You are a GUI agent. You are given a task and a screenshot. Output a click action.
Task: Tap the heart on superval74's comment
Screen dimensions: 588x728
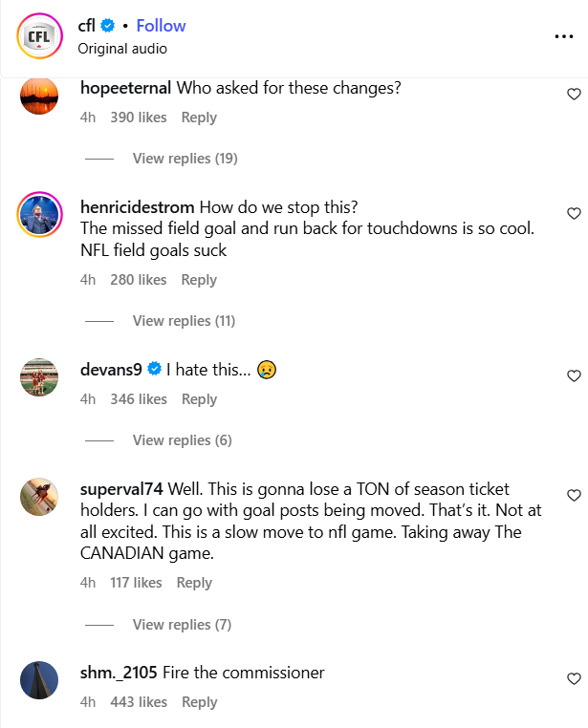[x=574, y=495]
